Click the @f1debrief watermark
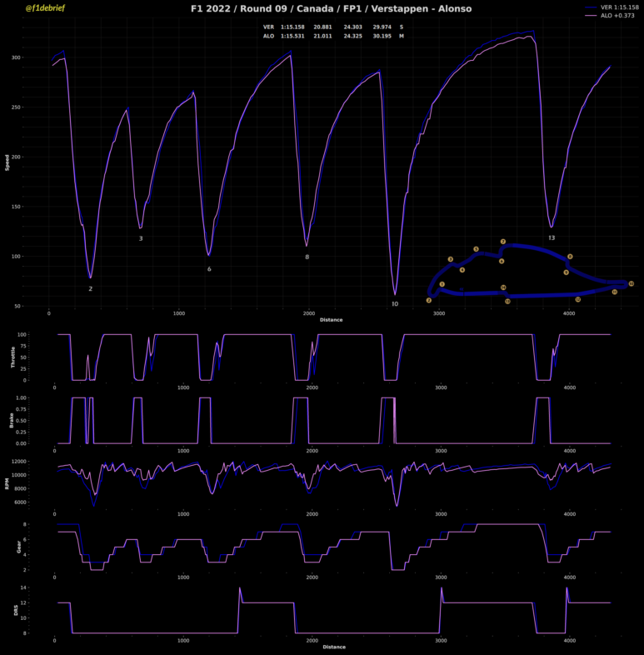The image size is (644, 655). click(x=46, y=8)
